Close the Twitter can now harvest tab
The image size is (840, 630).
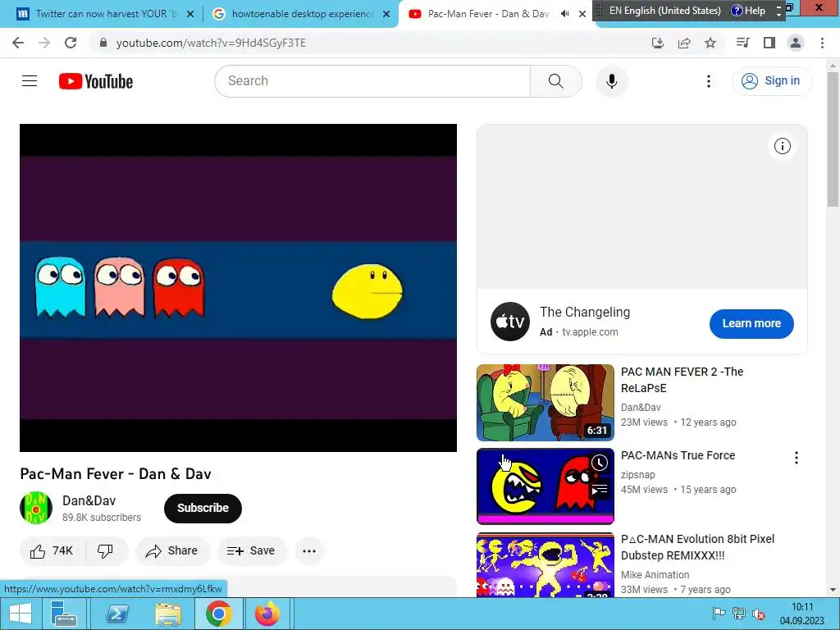[190, 15]
